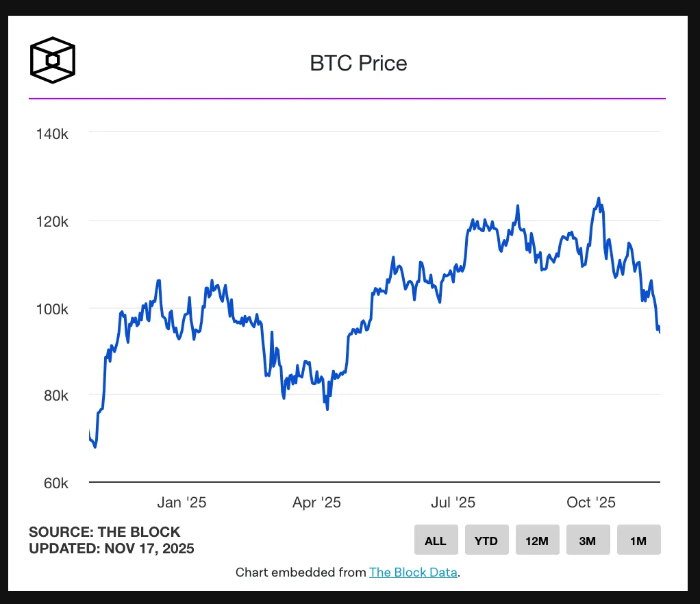The height and width of the screenshot is (604, 700).
Task: Show the 12M price range
Action: [537, 540]
